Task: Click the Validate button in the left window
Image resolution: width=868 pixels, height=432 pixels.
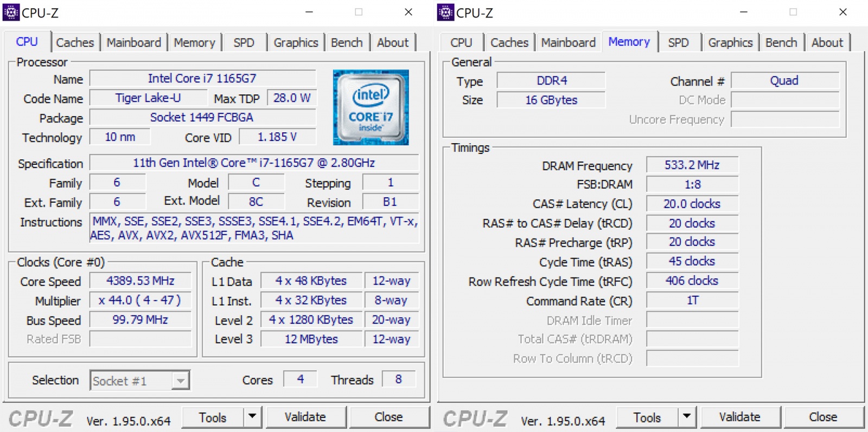Action: click(305, 417)
